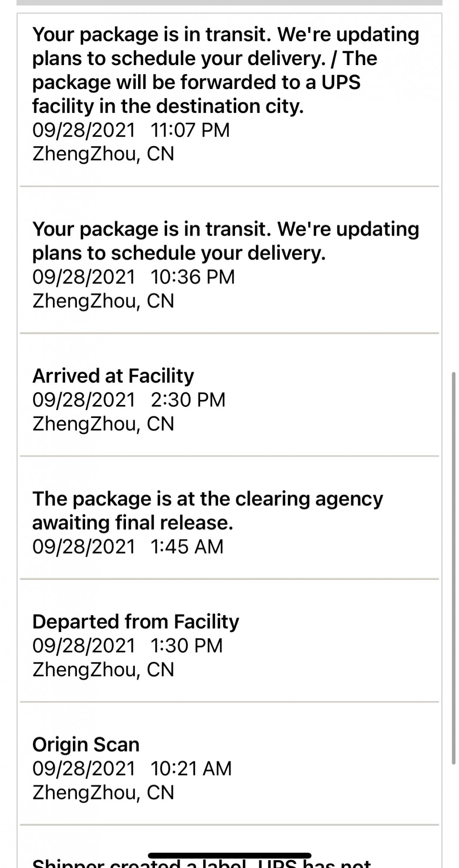Select the 'Arrived at Facility' status entry
Viewport: 459px width, 868px height.
113,376
